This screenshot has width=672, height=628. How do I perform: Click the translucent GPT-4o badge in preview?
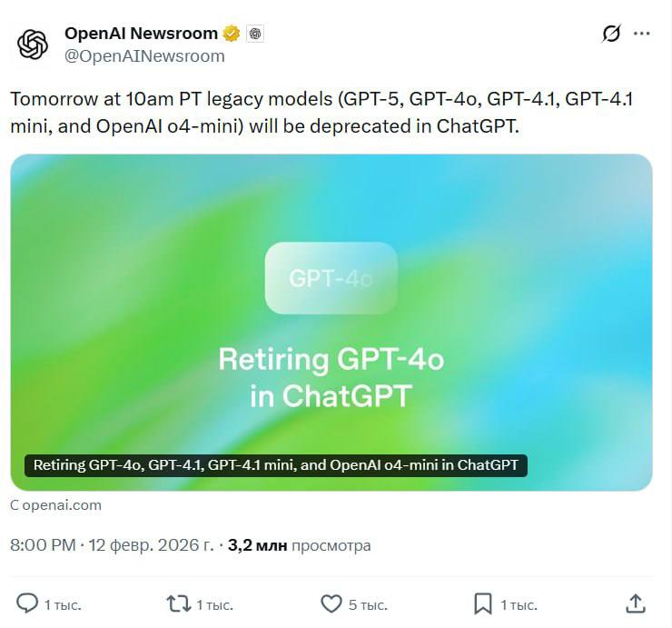[x=331, y=278]
